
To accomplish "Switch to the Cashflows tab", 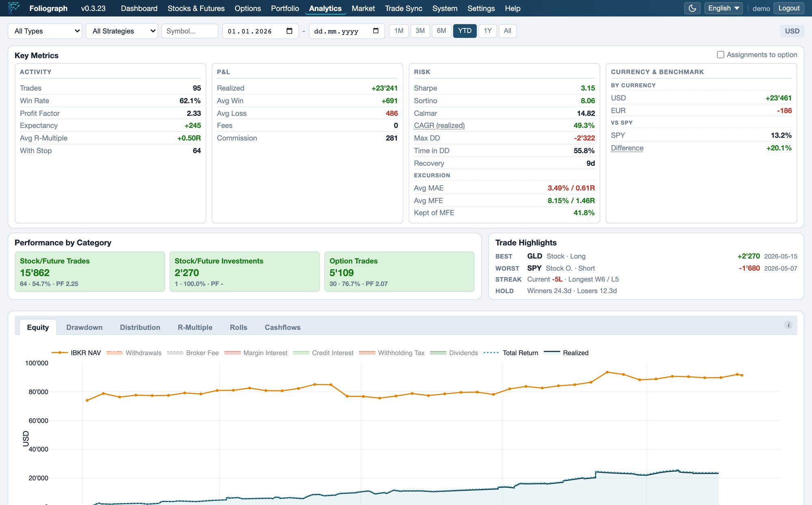I will (283, 327).
